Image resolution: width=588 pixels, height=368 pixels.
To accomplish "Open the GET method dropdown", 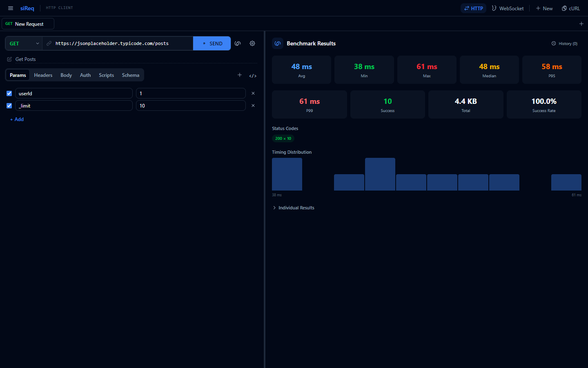I will tap(24, 43).
